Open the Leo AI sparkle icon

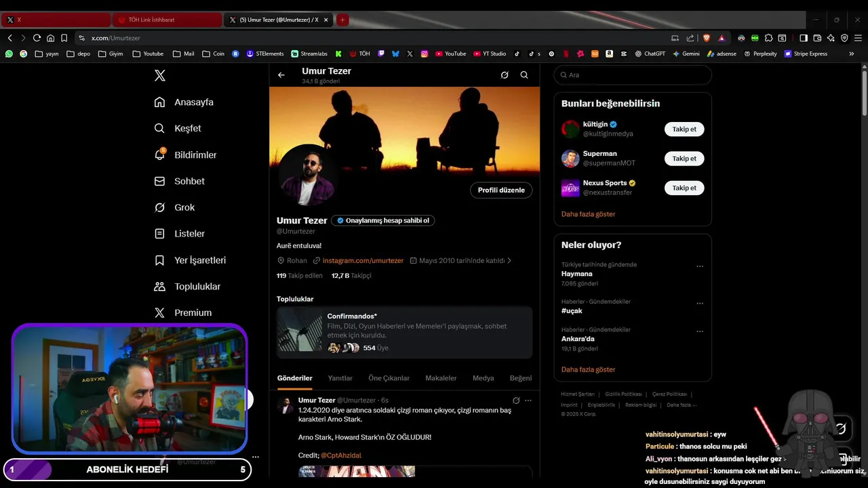point(831,38)
